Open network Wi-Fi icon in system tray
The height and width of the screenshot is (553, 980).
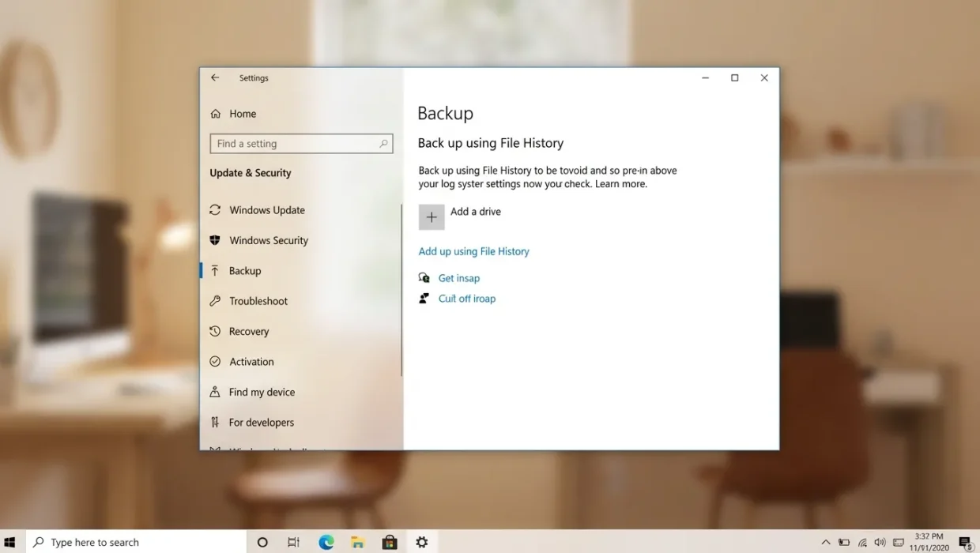862,543
